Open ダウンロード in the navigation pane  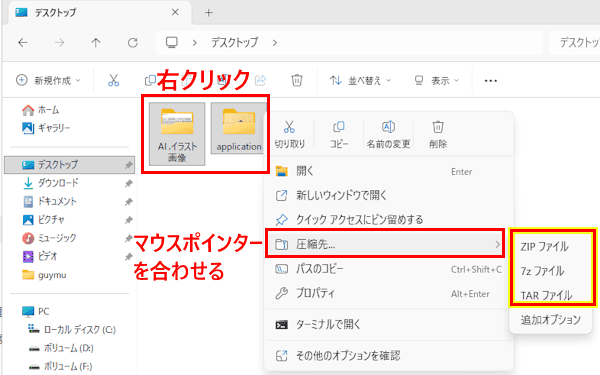pos(51,183)
